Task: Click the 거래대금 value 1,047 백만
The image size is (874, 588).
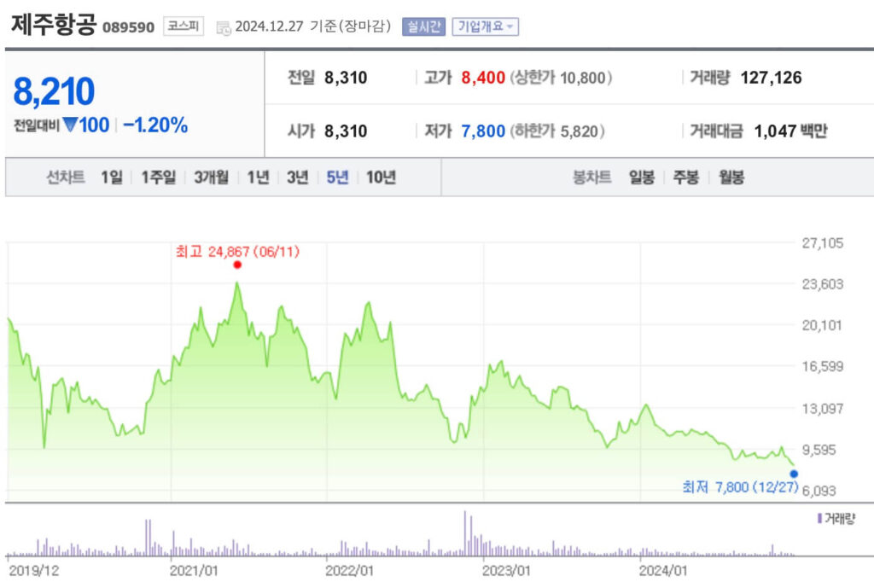Action: click(790, 131)
